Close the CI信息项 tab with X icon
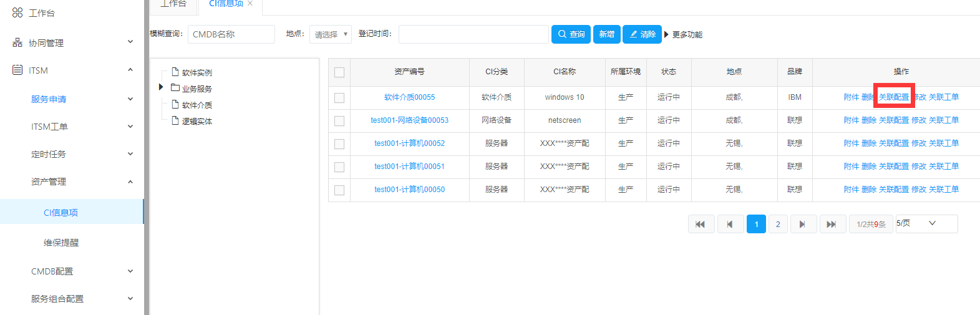Screen dimensions: 980x315 click(250, 4)
